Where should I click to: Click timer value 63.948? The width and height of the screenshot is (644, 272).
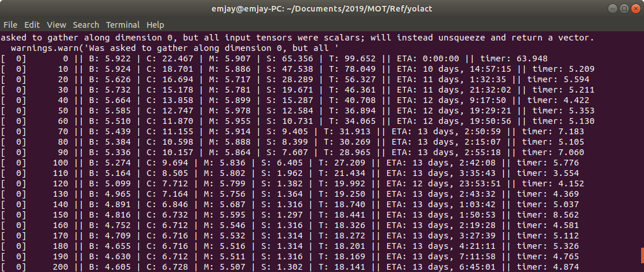532,59
